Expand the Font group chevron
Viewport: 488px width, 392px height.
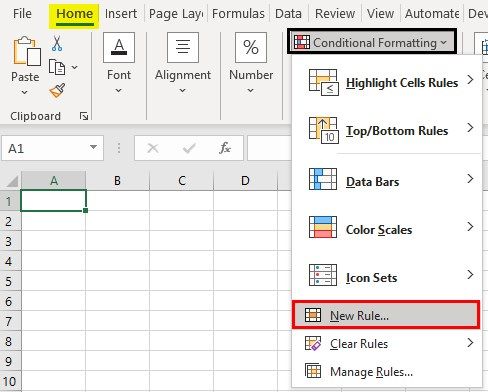click(x=119, y=90)
